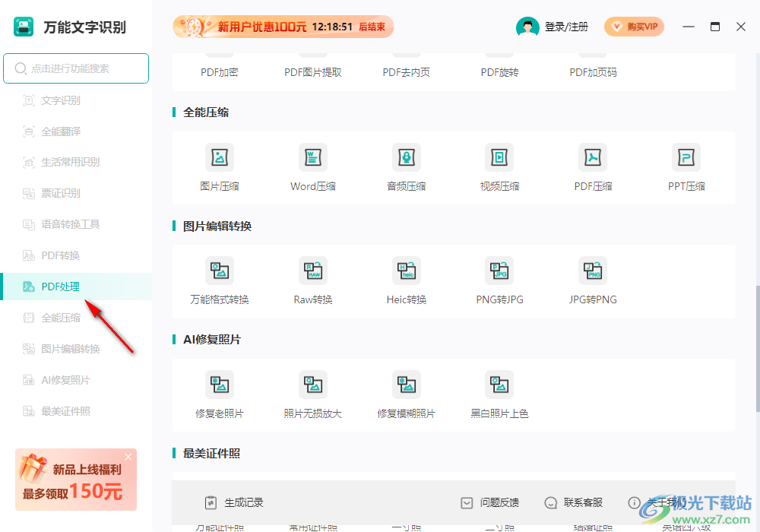The width and height of the screenshot is (760, 532).
Task: Open the PPT压缩 tool
Action: coord(686,167)
